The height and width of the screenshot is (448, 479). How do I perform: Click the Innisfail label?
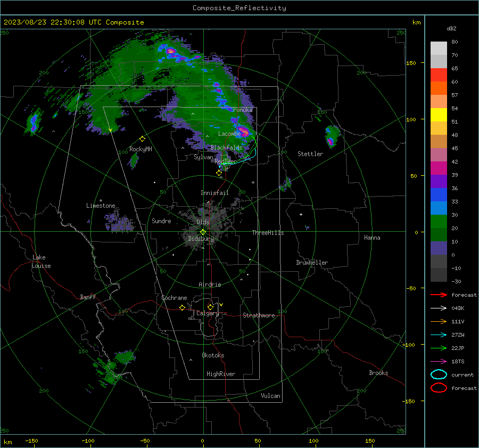tap(214, 193)
